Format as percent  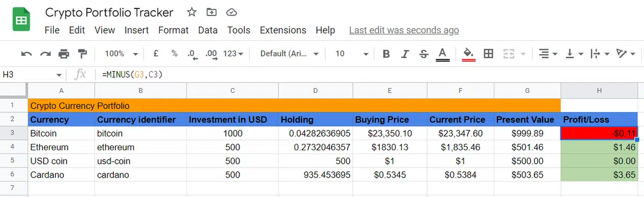174,54
